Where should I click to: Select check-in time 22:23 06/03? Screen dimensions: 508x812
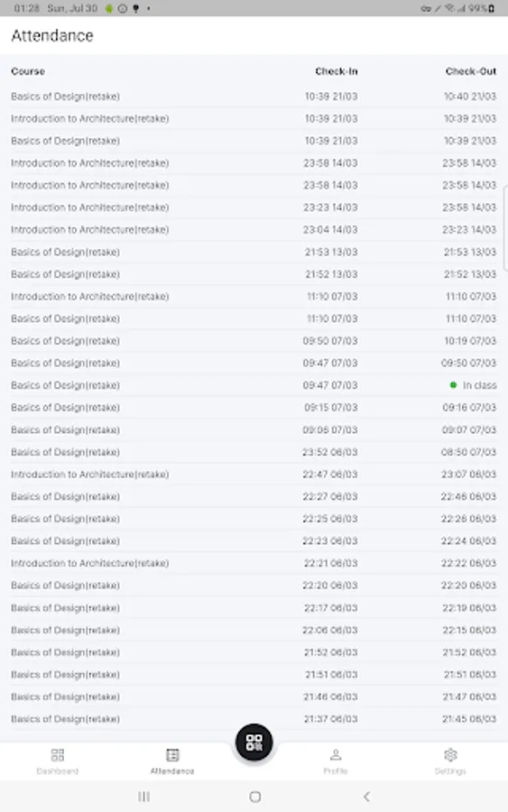pyautogui.click(x=330, y=541)
